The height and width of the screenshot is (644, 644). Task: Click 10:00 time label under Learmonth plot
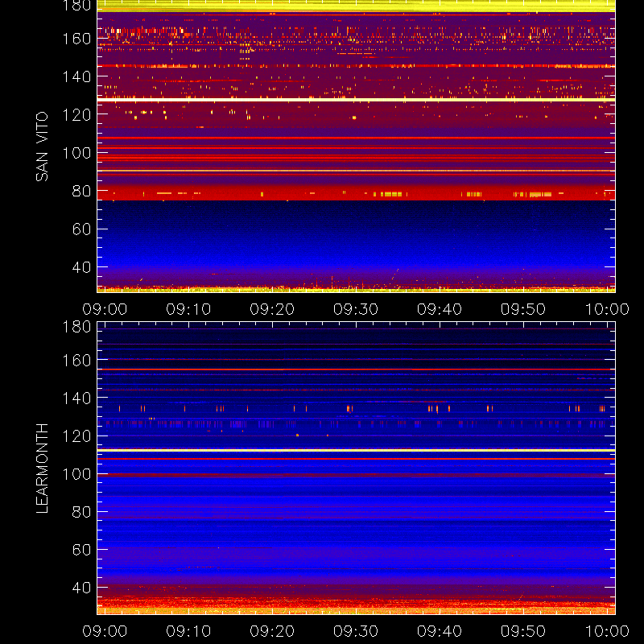pyautogui.click(x=607, y=631)
